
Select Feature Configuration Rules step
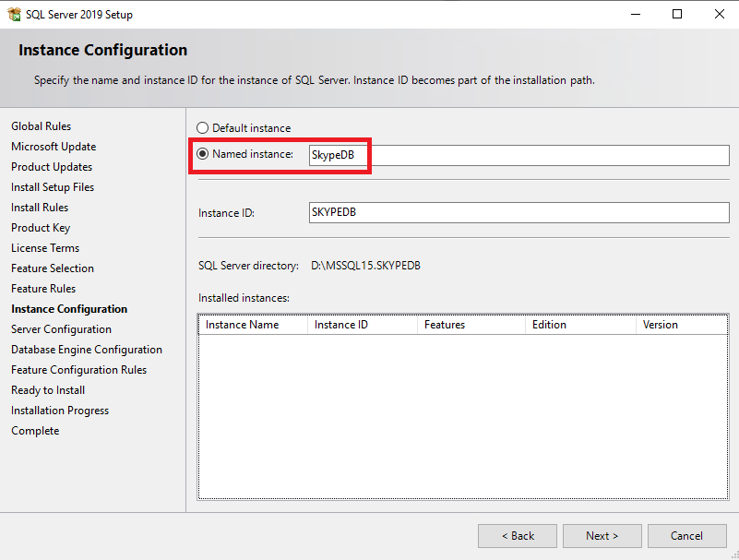point(78,370)
